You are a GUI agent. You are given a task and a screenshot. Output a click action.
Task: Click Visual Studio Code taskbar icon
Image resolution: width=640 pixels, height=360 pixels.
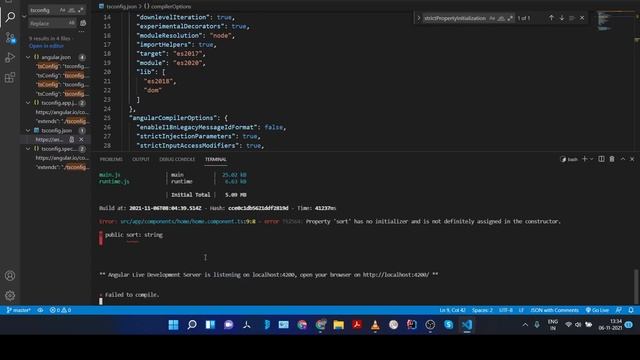467,325
